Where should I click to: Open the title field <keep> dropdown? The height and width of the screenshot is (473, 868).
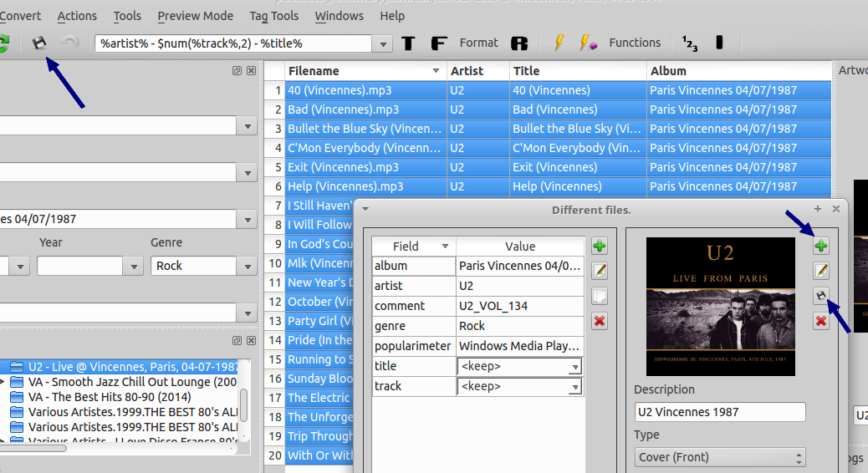[574, 367]
